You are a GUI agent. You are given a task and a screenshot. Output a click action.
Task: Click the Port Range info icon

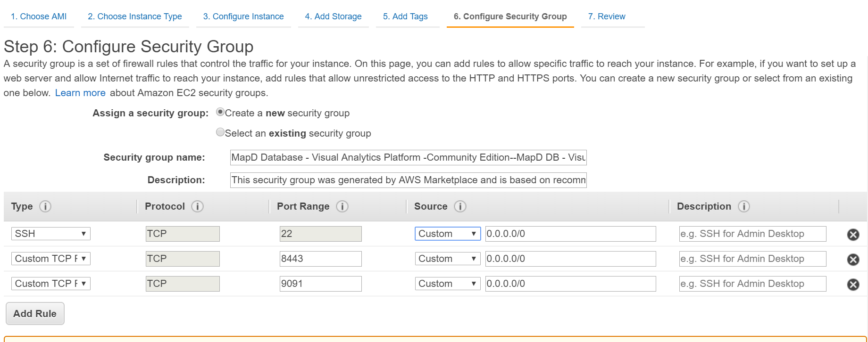click(x=342, y=206)
